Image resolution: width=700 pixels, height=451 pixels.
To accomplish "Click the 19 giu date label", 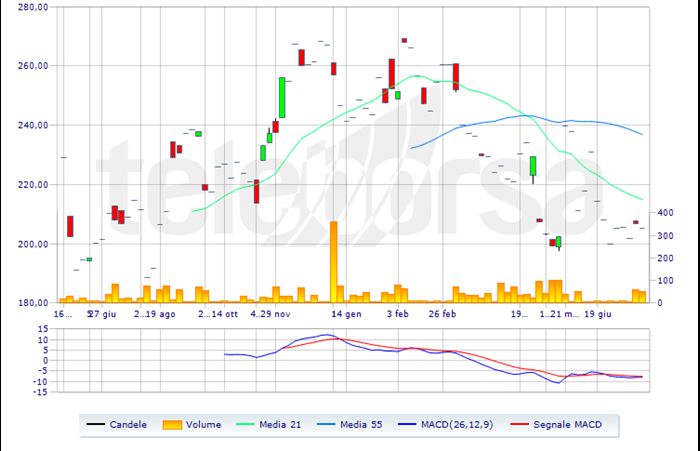I will pyautogui.click(x=598, y=314).
